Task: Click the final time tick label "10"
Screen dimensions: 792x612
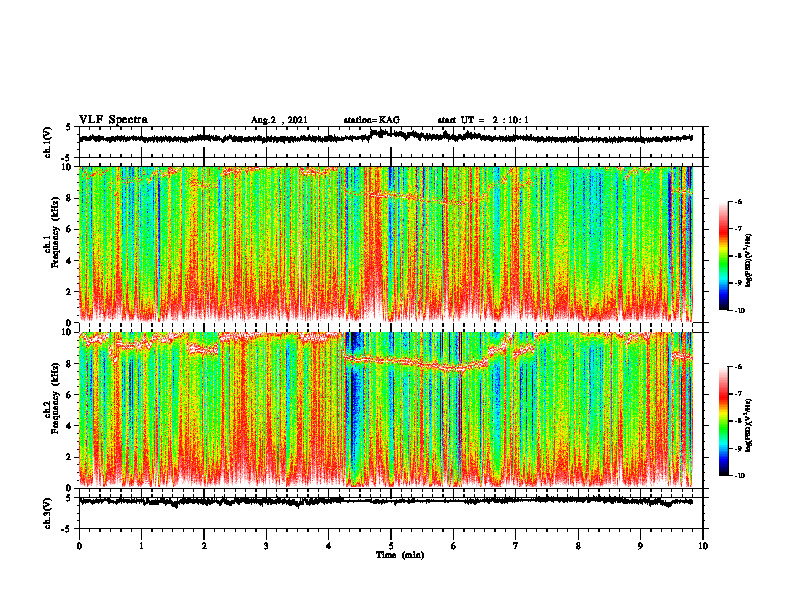Action: (x=703, y=546)
